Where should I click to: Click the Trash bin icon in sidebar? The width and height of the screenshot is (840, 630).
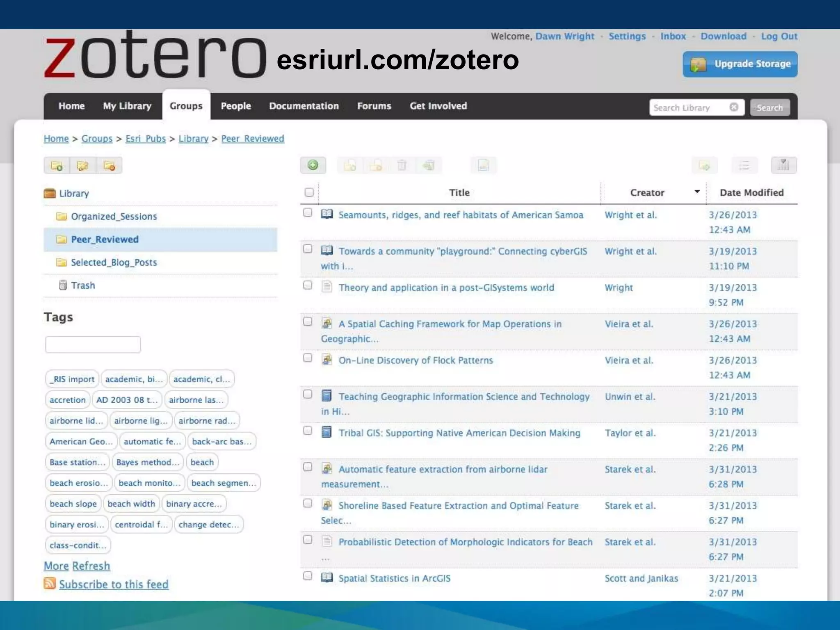(63, 285)
